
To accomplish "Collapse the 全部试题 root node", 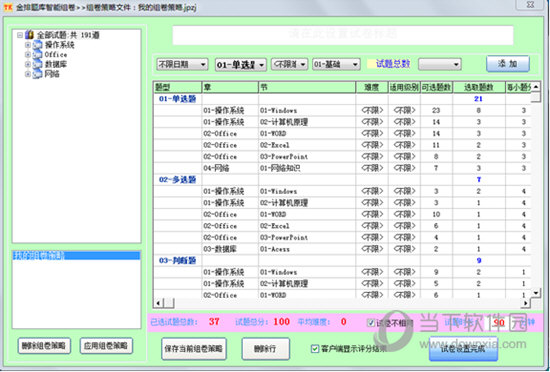I will pos(20,35).
